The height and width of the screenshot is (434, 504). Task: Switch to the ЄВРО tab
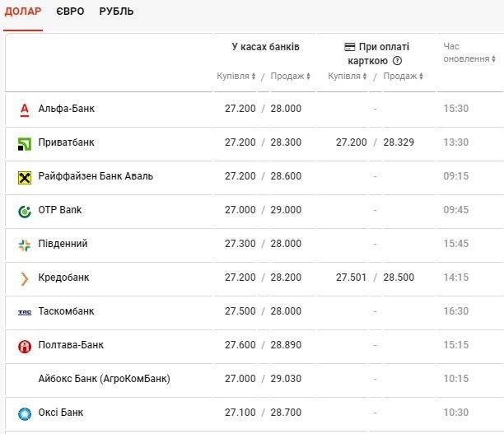coord(70,12)
